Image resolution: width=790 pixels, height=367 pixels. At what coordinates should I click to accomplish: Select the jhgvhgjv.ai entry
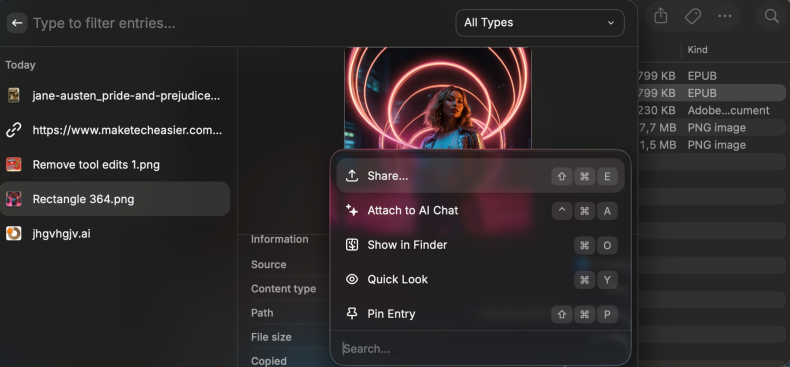pyautogui.click(x=115, y=233)
